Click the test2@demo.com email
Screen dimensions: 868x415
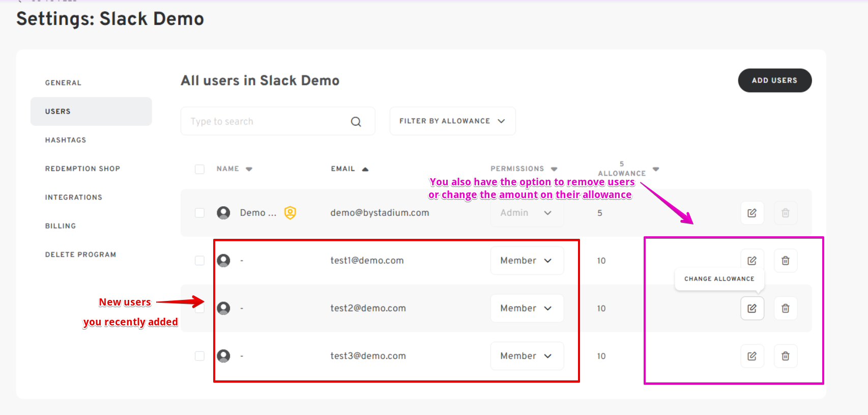click(x=368, y=308)
